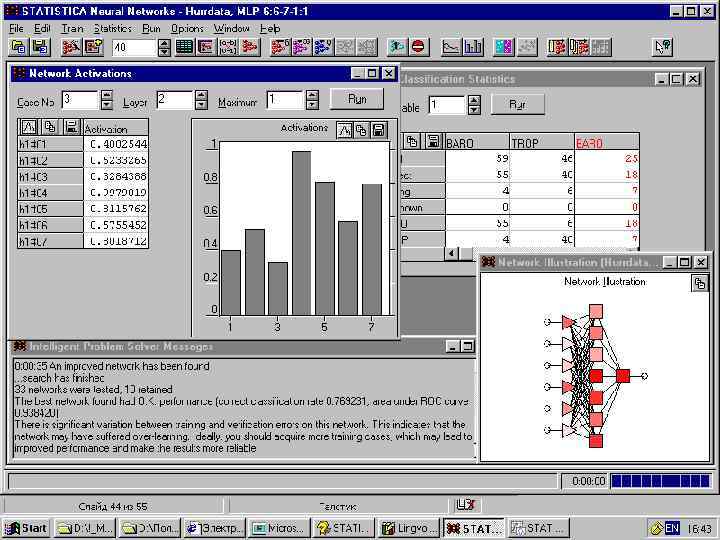
Task: Click Run button in Network Activations window
Action: tap(357, 99)
